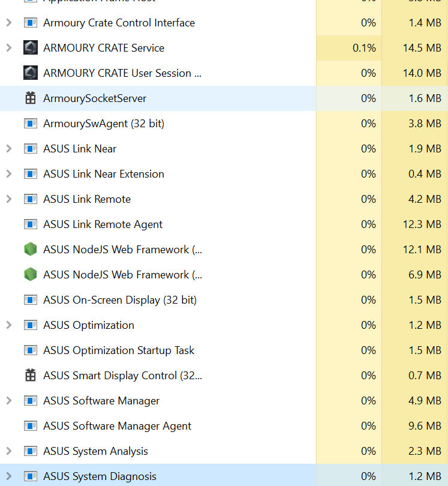Screen dimensions: 448x486
Task: Click the 4.9 MB memory value
Action: pos(425,401)
